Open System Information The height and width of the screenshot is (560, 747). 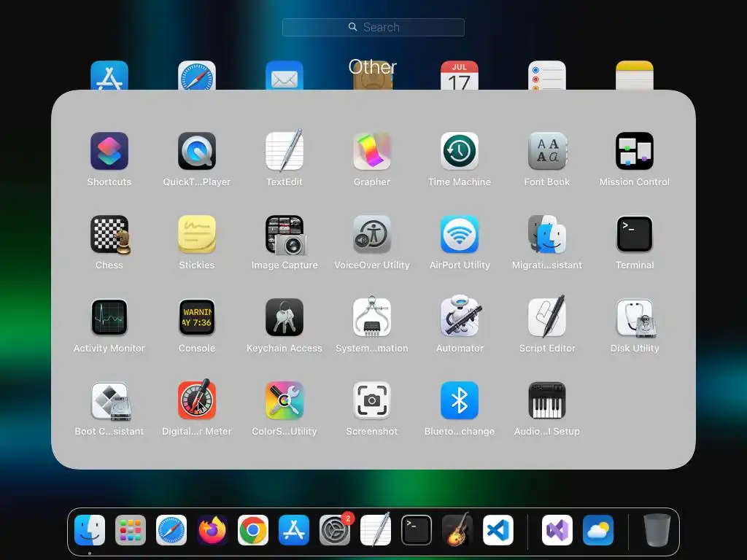pyautogui.click(x=372, y=318)
